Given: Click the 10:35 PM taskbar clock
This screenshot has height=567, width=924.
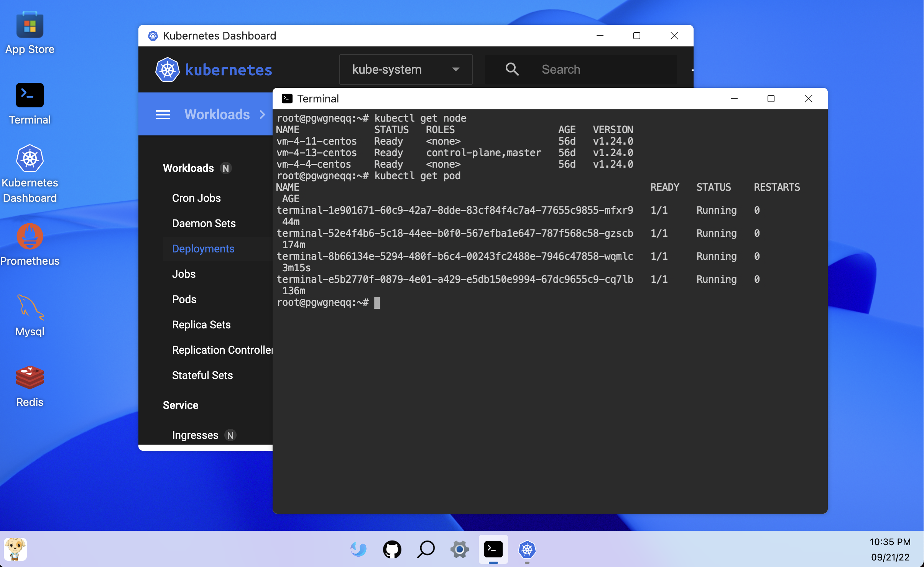Looking at the screenshot, I should (890, 542).
